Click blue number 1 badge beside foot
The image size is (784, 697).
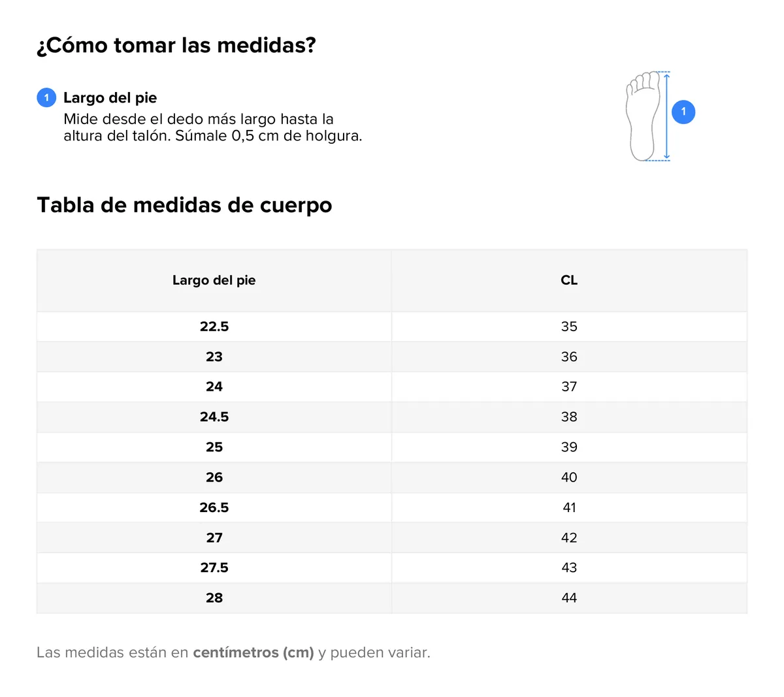click(683, 112)
